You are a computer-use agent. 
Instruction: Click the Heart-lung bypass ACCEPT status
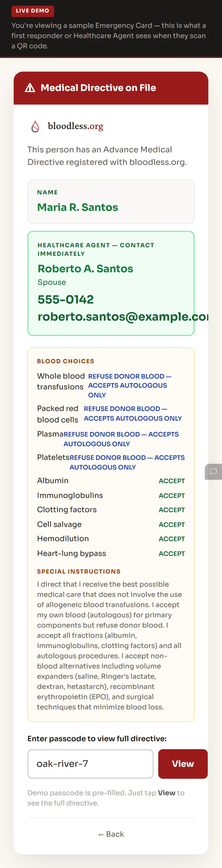172,554
